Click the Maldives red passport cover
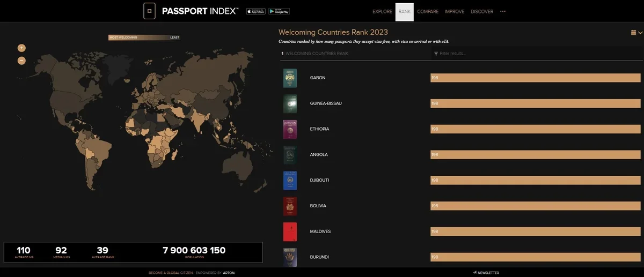This screenshot has width=644, height=277. (290, 231)
